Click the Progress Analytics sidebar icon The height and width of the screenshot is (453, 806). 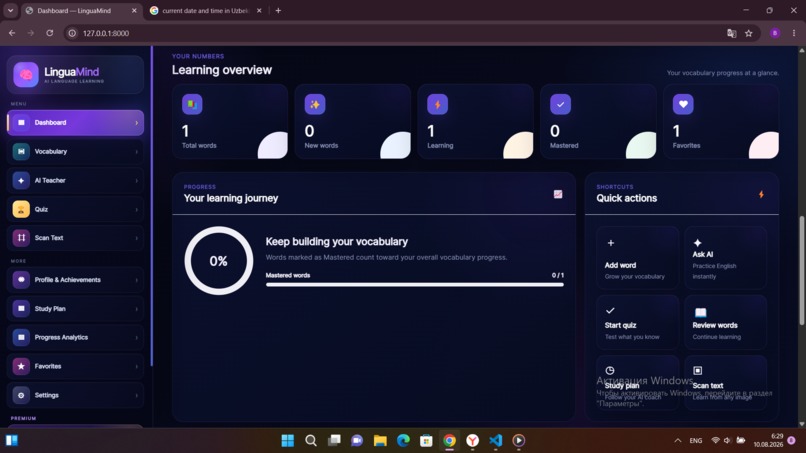[21, 337]
